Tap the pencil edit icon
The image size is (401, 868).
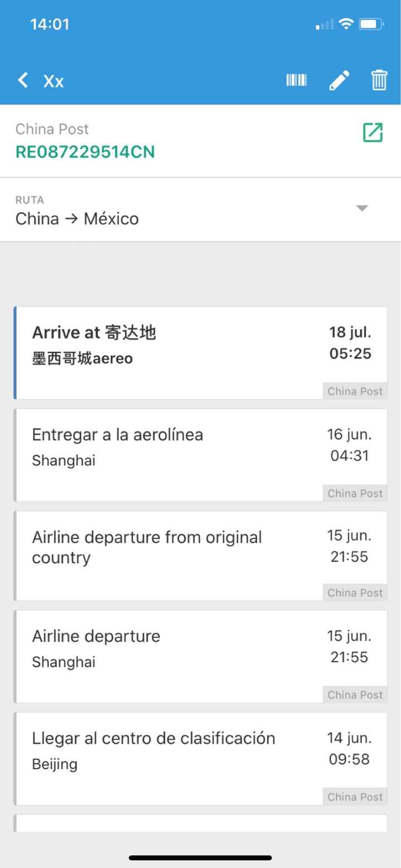tap(339, 80)
